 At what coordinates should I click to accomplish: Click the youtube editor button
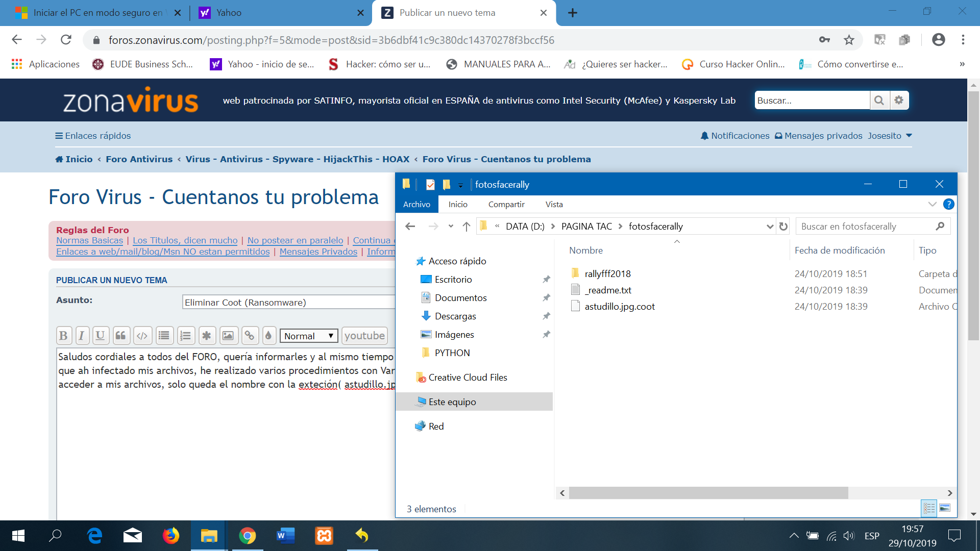tap(364, 336)
